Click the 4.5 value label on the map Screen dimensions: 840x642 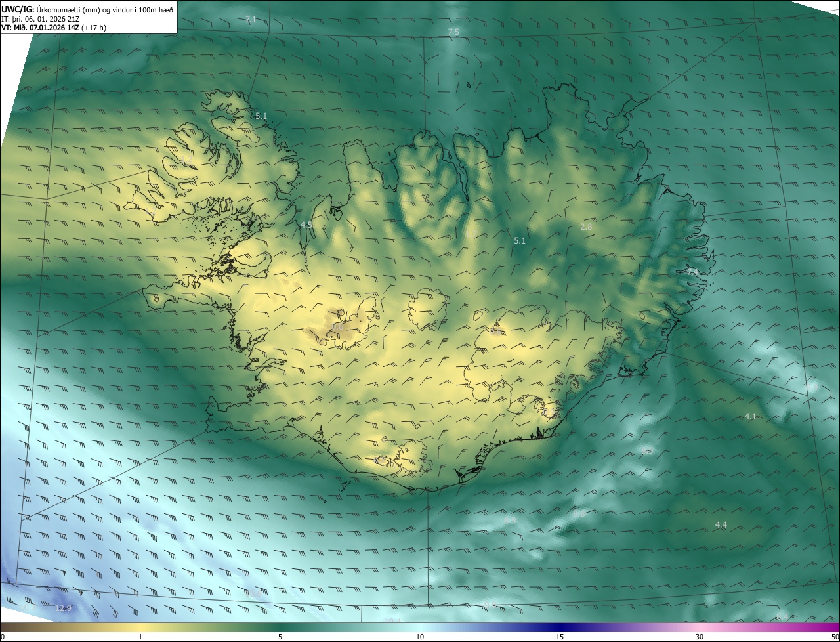tap(306, 225)
